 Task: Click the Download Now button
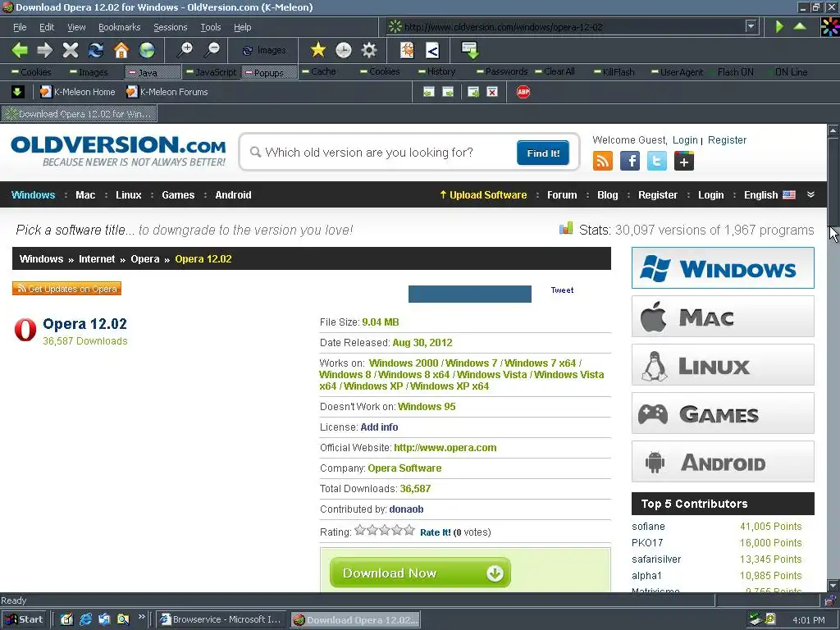coord(420,573)
